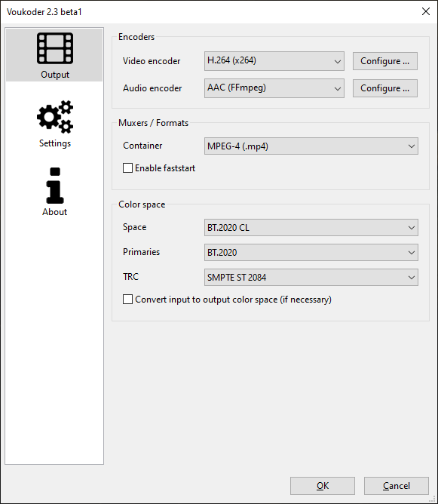This screenshot has height=504, width=438.
Task: Toggle Convert input to output color space
Action: [x=127, y=300]
